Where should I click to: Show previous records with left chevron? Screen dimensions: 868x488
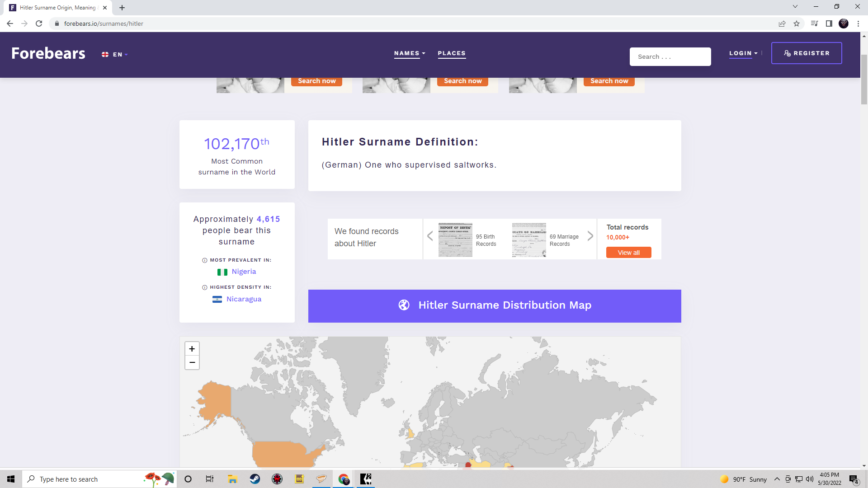tap(430, 236)
